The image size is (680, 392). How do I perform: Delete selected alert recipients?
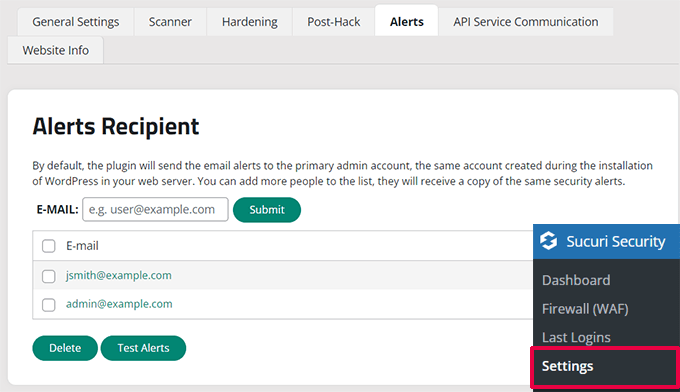65,348
